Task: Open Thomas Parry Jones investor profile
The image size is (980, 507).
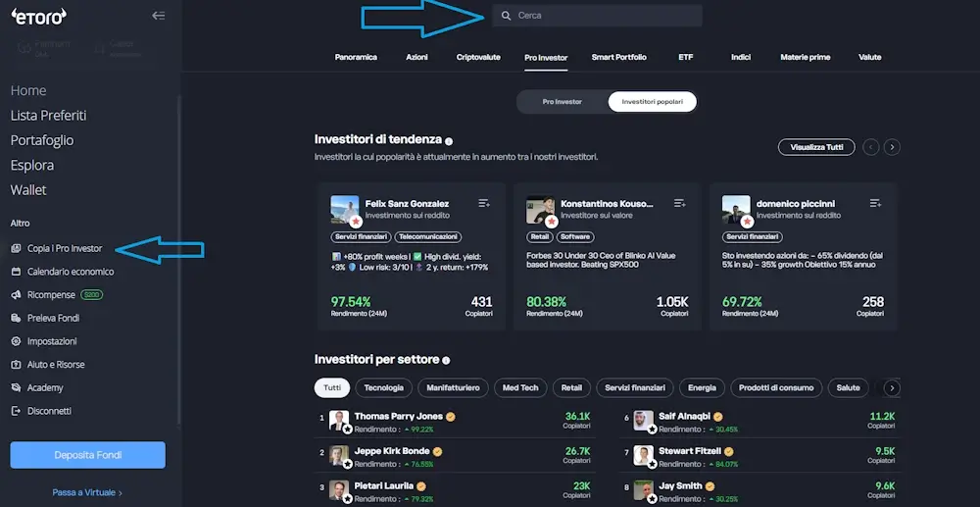Action: pyautogui.click(x=398, y=417)
